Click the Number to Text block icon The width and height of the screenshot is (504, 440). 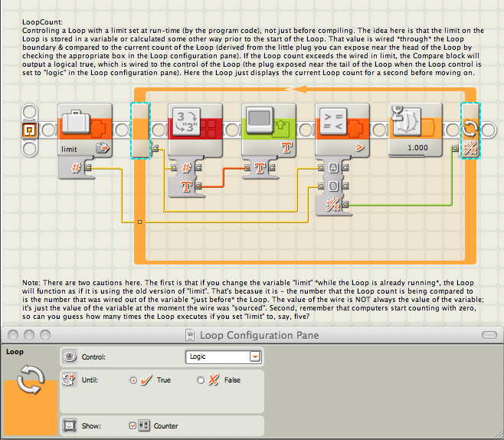coord(186,122)
